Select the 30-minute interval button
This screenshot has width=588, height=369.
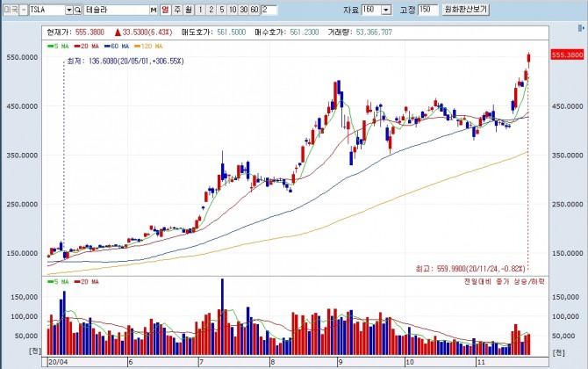tap(243, 10)
